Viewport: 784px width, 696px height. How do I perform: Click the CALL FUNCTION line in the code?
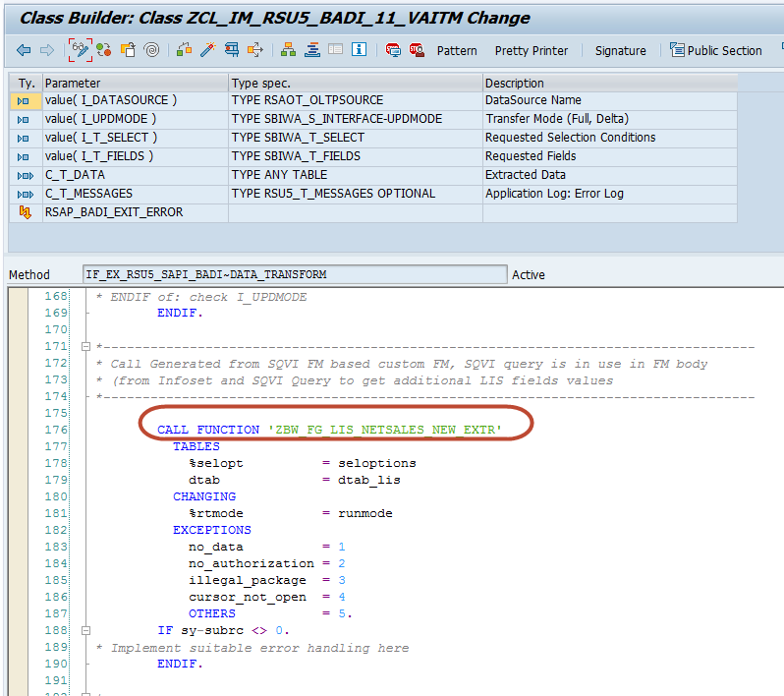tap(329, 430)
